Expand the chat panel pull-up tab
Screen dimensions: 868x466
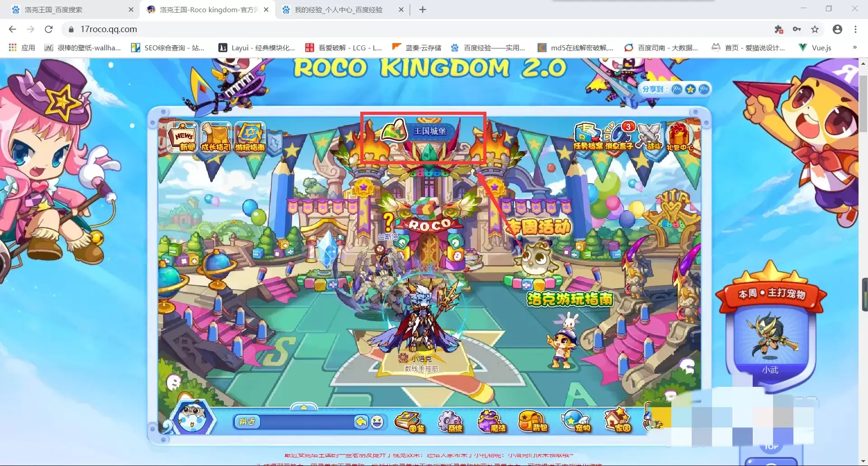click(x=304, y=406)
